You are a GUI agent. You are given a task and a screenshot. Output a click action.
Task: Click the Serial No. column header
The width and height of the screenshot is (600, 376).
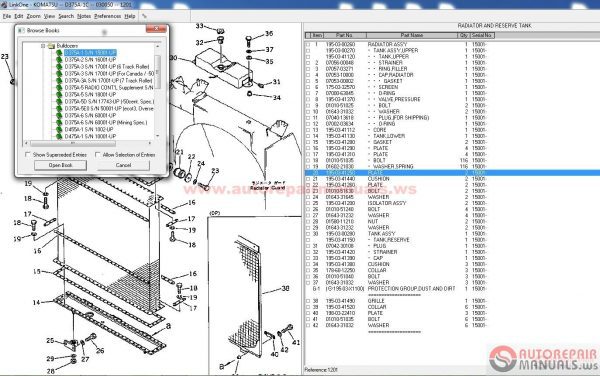[482, 35]
